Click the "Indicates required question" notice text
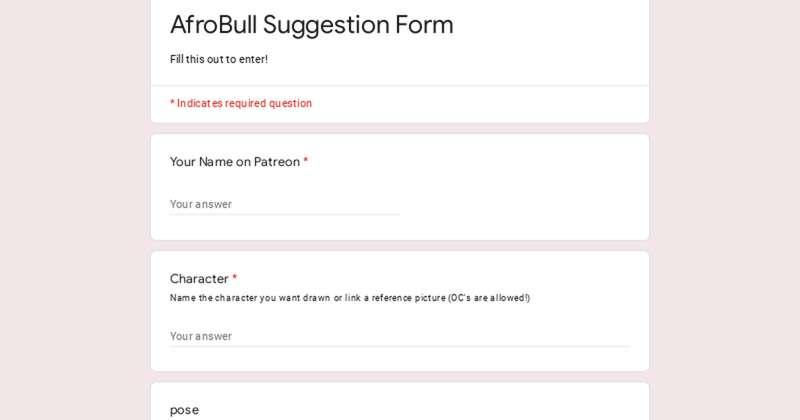The height and width of the screenshot is (420, 800). click(x=244, y=103)
